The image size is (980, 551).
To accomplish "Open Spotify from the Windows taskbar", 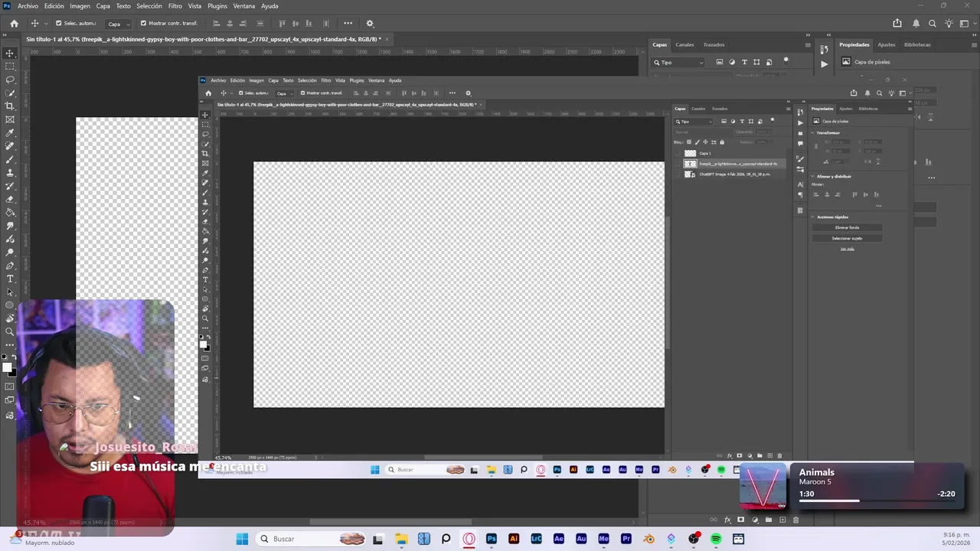I will coord(716,539).
